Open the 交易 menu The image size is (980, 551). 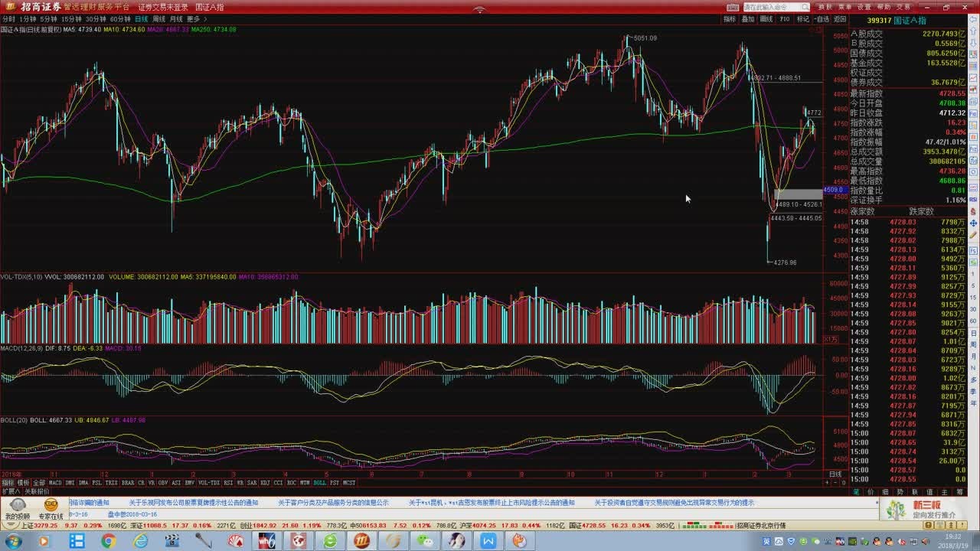click(903, 8)
